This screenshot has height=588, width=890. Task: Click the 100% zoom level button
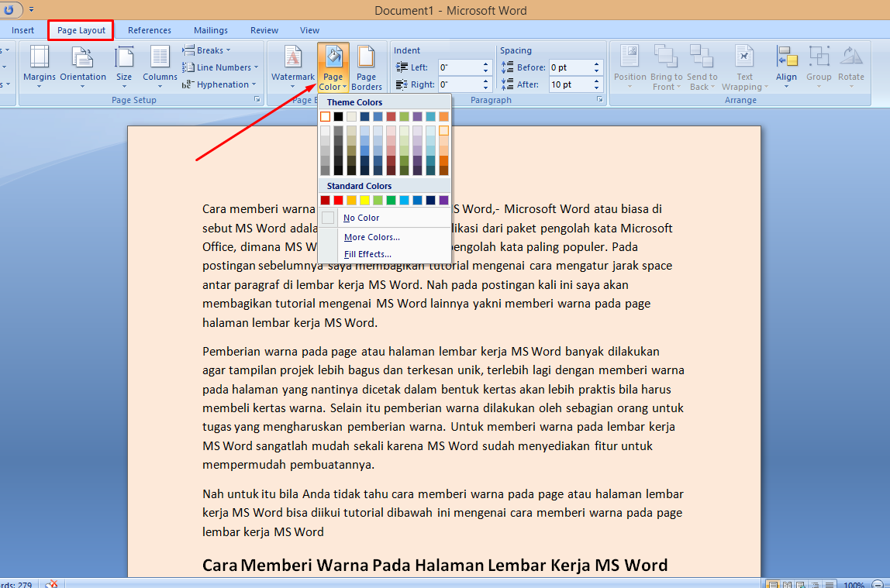click(x=854, y=585)
